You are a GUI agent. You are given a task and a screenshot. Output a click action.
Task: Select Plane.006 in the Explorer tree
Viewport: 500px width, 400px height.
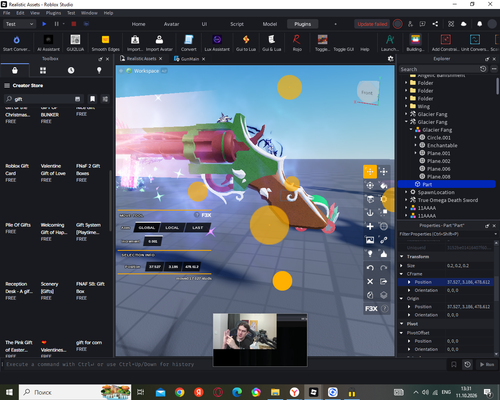[438, 169]
